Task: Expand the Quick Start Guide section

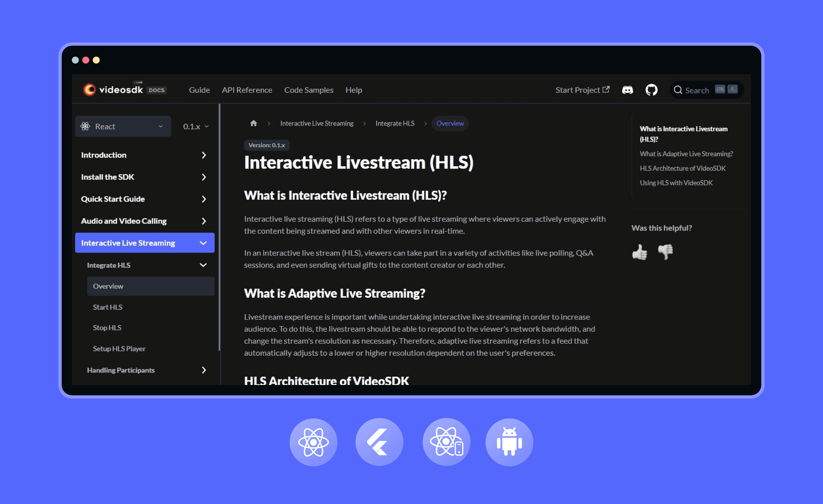Action: 145,199
